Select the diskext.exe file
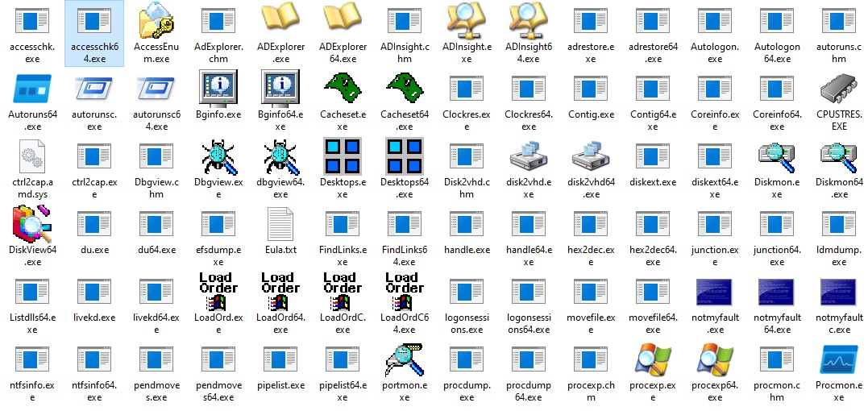 click(653, 164)
